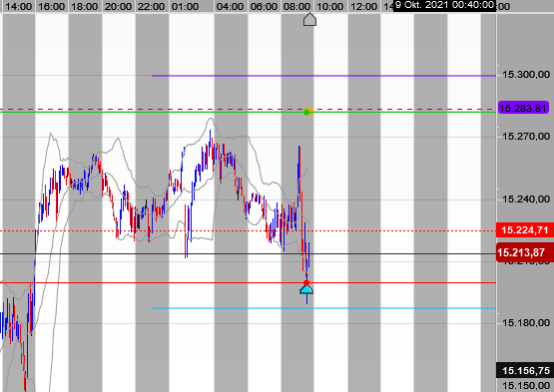Click the purple 15.283,81 price tag

[x=523, y=108]
